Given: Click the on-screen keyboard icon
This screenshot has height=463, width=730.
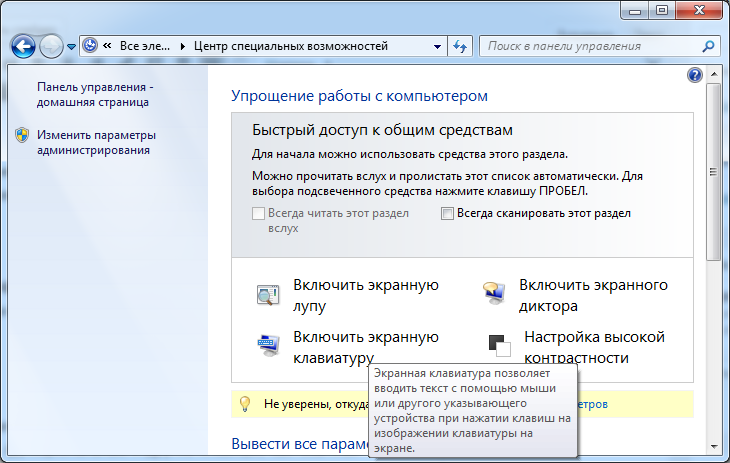Looking at the screenshot, I should (x=269, y=346).
